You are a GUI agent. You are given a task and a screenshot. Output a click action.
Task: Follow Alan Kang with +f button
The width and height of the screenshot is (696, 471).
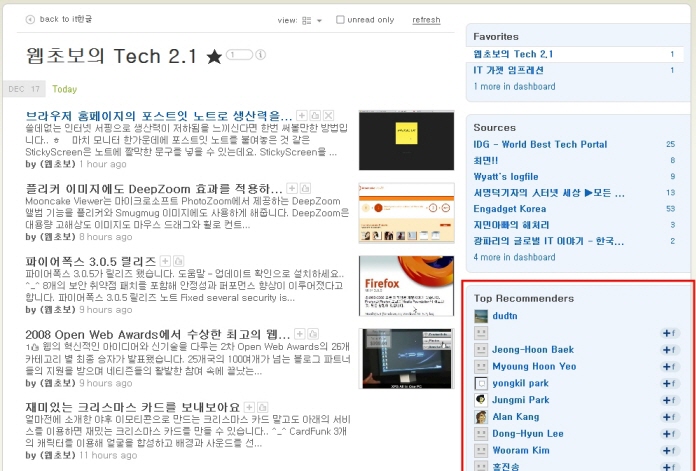[669, 417]
